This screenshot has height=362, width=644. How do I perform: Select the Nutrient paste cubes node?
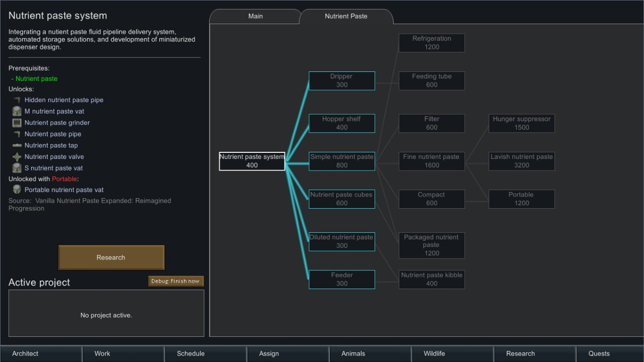[342, 199]
